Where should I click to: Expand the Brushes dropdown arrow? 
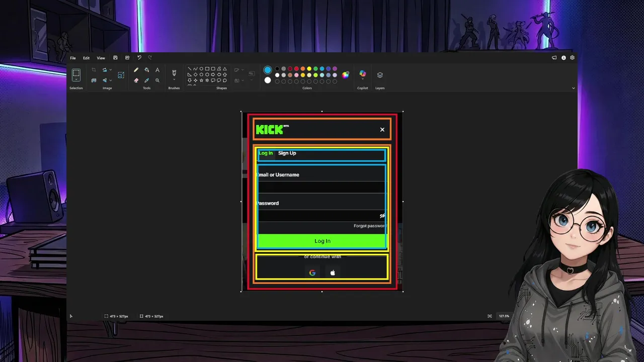[x=174, y=79]
